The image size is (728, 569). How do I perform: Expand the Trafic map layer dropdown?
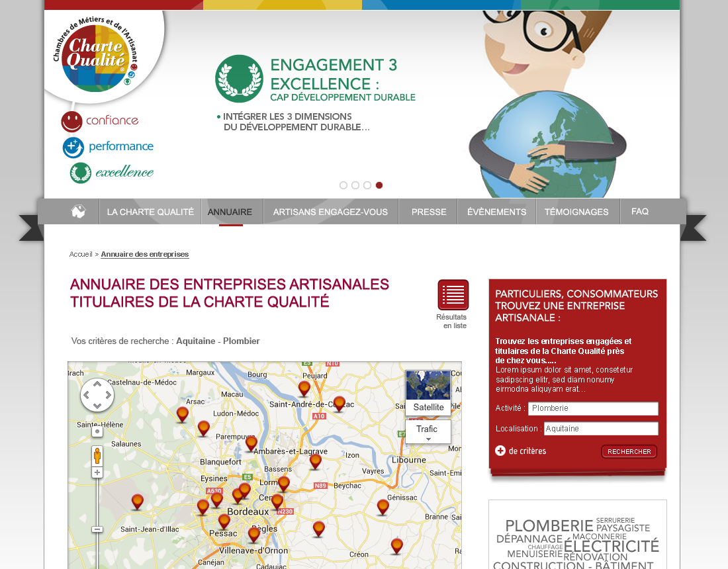point(428,431)
